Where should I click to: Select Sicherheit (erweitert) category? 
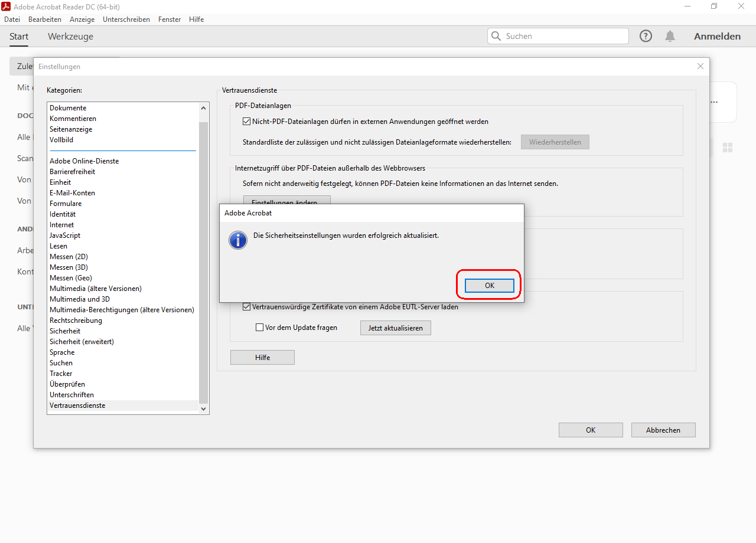click(82, 342)
